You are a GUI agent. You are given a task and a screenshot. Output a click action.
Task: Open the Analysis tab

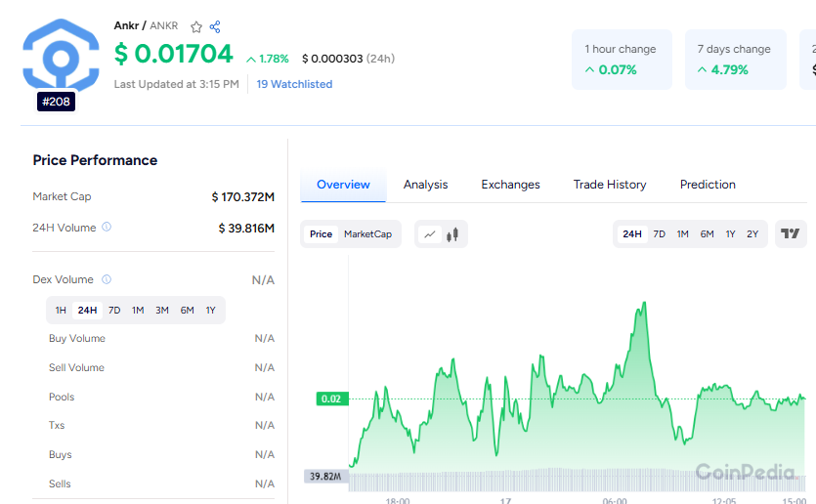point(425,185)
